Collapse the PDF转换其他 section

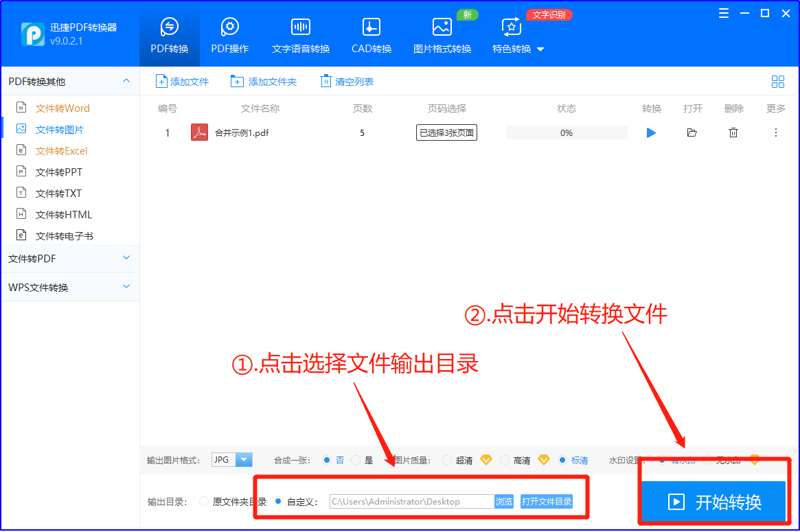[x=126, y=80]
